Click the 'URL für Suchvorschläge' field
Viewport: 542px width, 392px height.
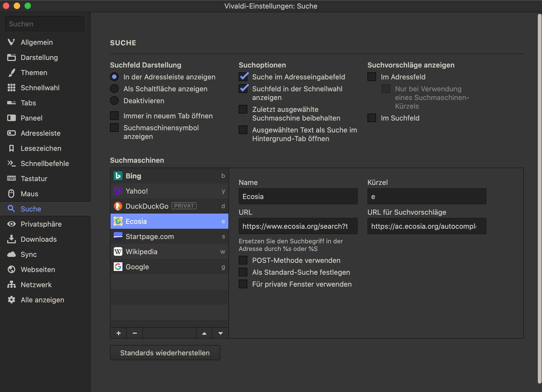(427, 226)
